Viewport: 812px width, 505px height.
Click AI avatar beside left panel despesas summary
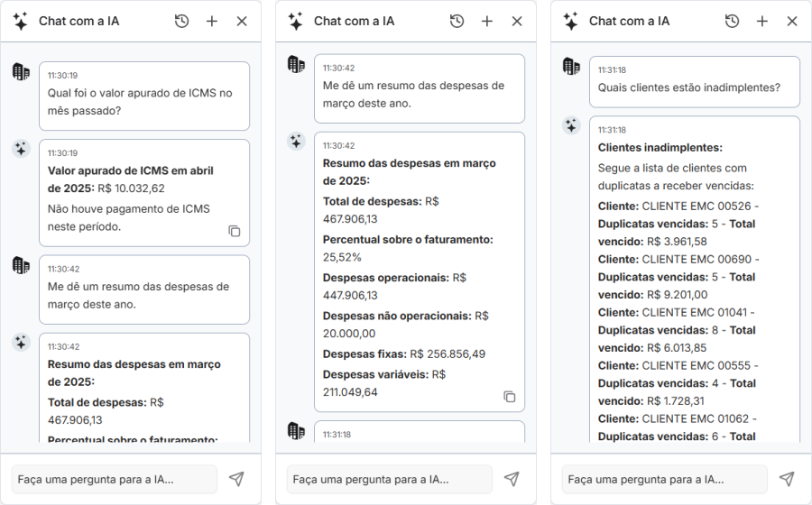[x=21, y=342]
